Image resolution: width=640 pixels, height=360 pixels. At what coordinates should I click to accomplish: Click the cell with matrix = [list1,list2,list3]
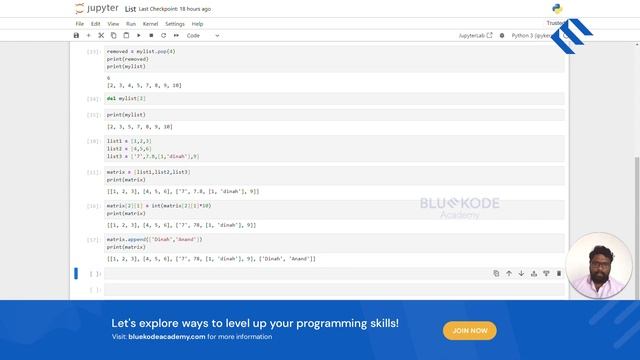click(x=334, y=176)
